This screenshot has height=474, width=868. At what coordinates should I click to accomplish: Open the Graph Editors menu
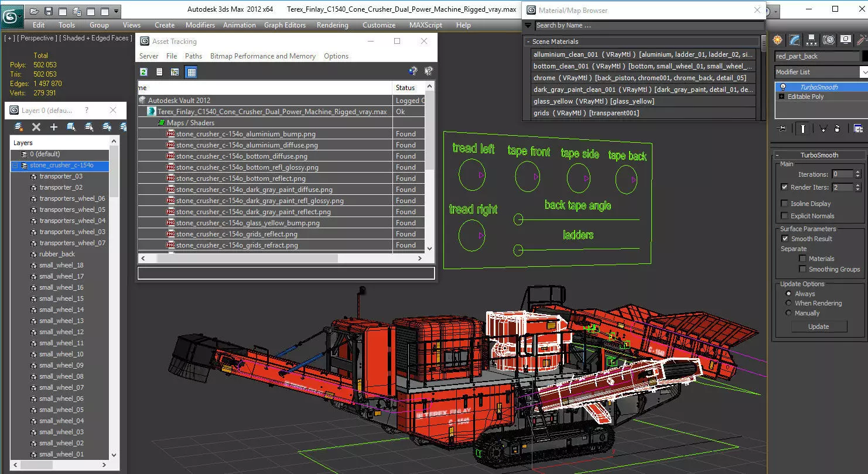click(285, 25)
